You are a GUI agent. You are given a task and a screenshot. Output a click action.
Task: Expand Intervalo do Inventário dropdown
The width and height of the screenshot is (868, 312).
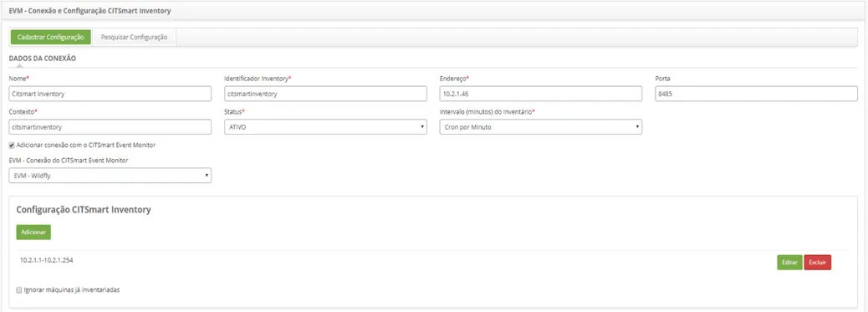(541, 127)
